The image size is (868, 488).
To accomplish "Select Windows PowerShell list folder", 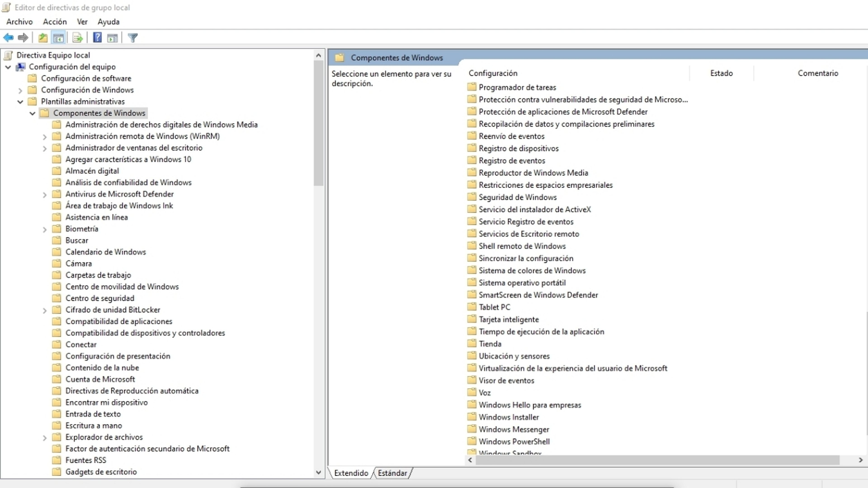I will (514, 441).
